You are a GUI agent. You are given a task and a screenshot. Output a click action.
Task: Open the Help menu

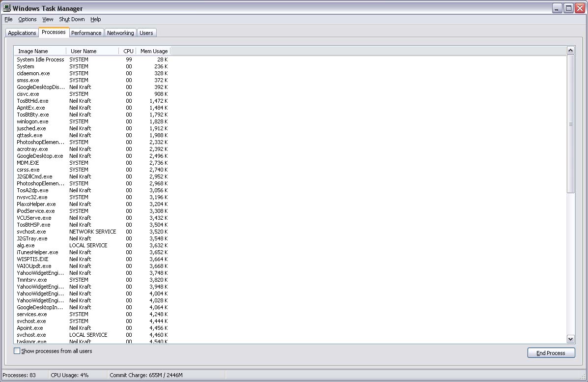[96, 19]
